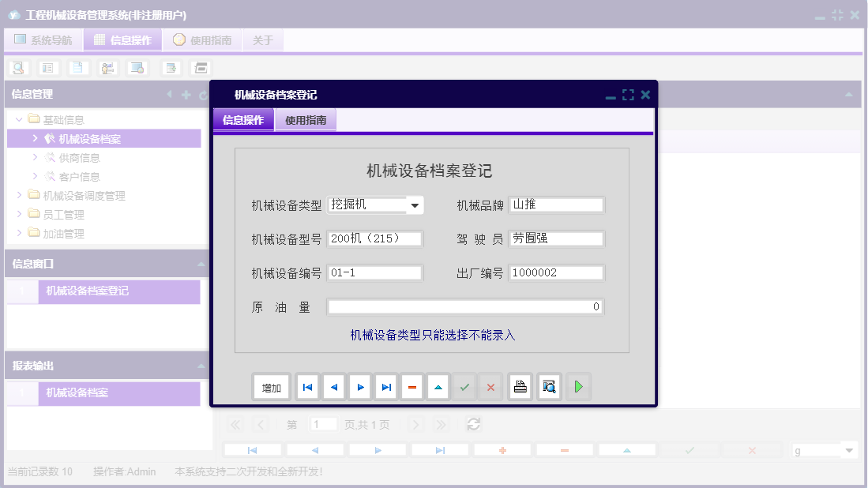Switch to the 系统导航 tab

coord(43,39)
